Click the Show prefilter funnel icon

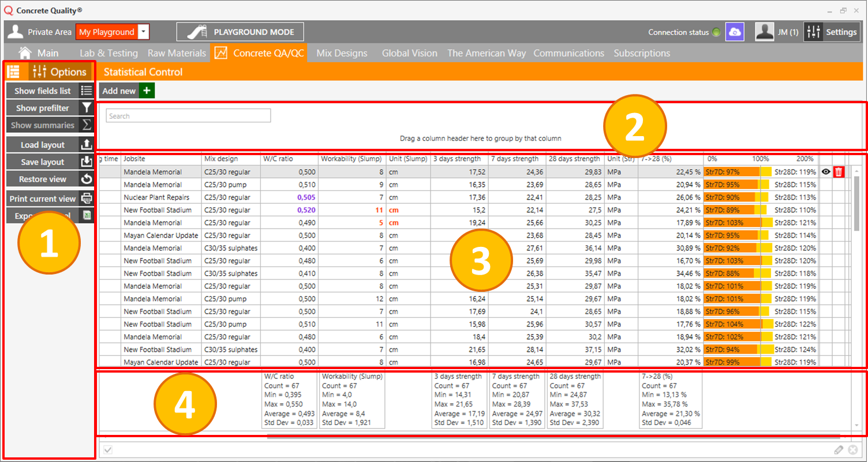(x=87, y=108)
